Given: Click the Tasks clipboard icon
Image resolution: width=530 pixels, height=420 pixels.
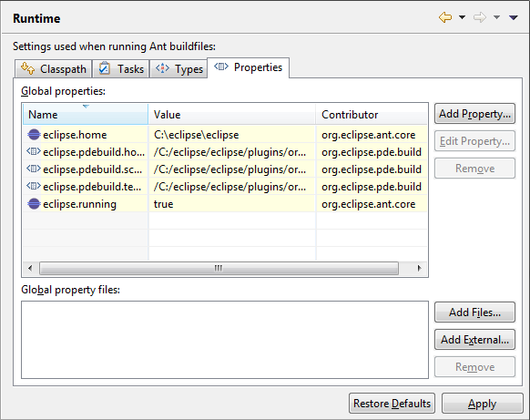Looking at the screenshot, I should pyautogui.click(x=105, y=68).
